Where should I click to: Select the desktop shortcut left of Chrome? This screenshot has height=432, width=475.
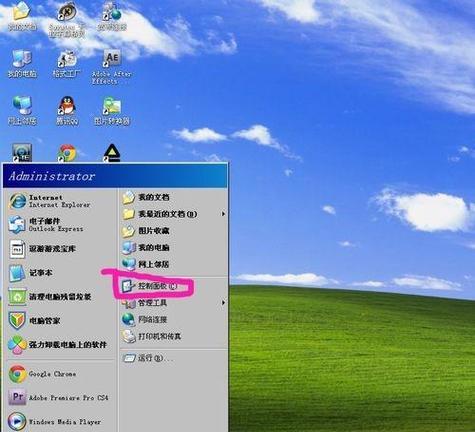click(x=22, y=153)
